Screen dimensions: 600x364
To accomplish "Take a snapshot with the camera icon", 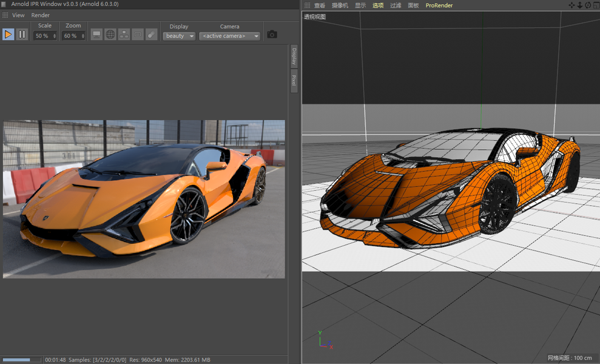I will (272, 35).
